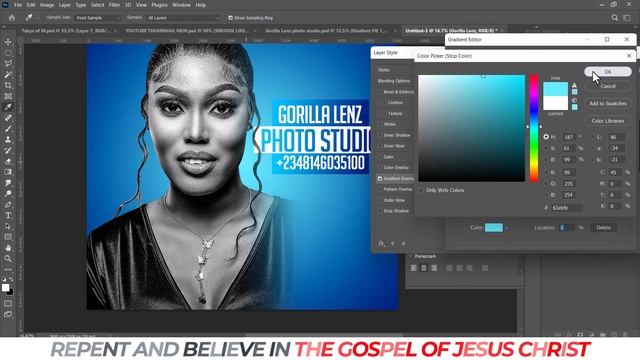The width and height of the screenshot is (640, 360).
Task: Select the Magic Wand tool
Action: 8,75
